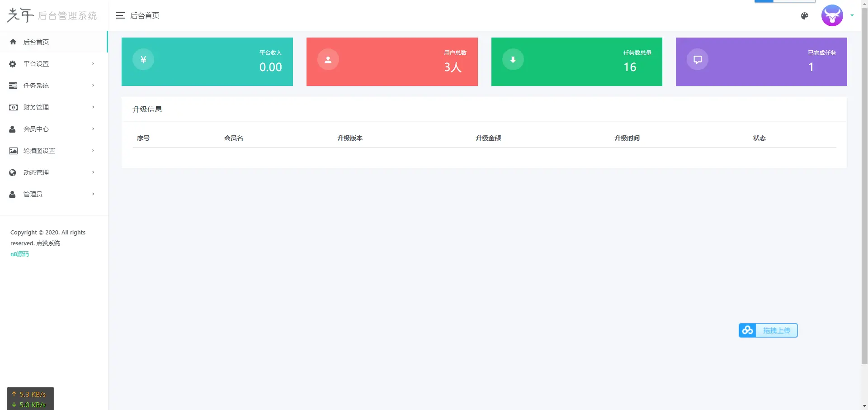Click the home icon beside 后台首页
Image resolution: width=868 pixels, height=410 pixels.
pos(13,42)
